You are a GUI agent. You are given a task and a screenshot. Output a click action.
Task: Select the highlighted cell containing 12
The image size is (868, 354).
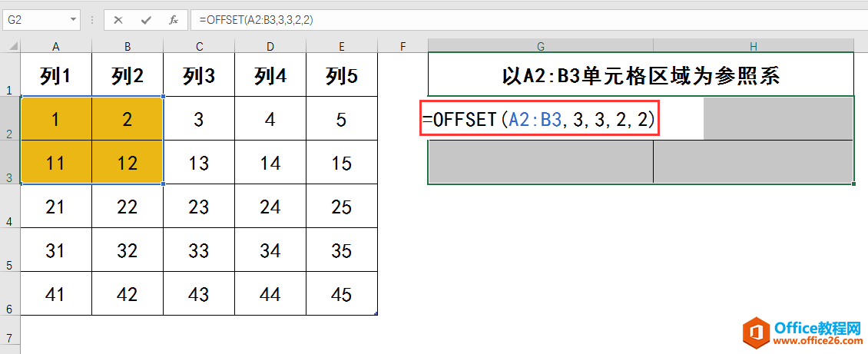pos(128,162)
